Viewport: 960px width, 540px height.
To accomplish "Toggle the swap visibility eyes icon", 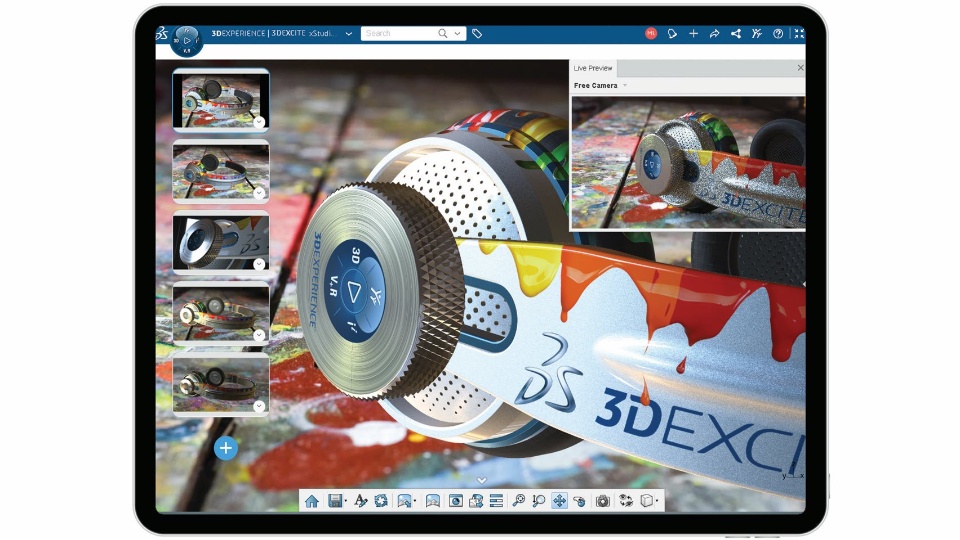I will point(626,501).
